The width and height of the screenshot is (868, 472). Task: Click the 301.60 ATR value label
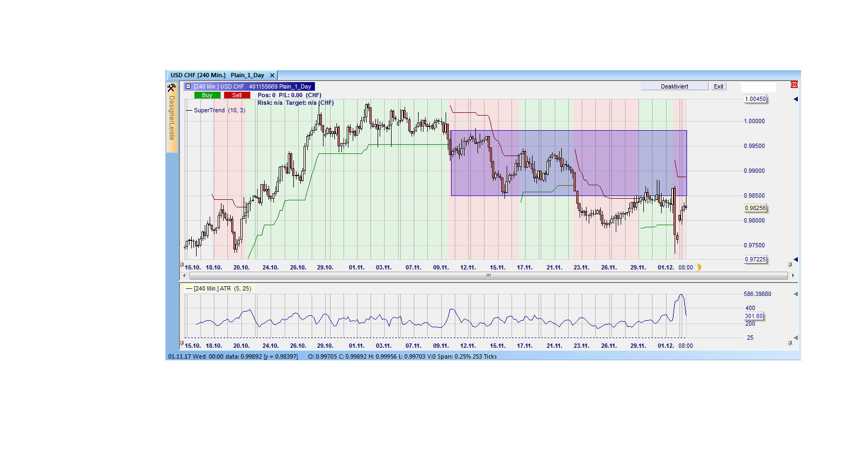click(x=753, y=316)
